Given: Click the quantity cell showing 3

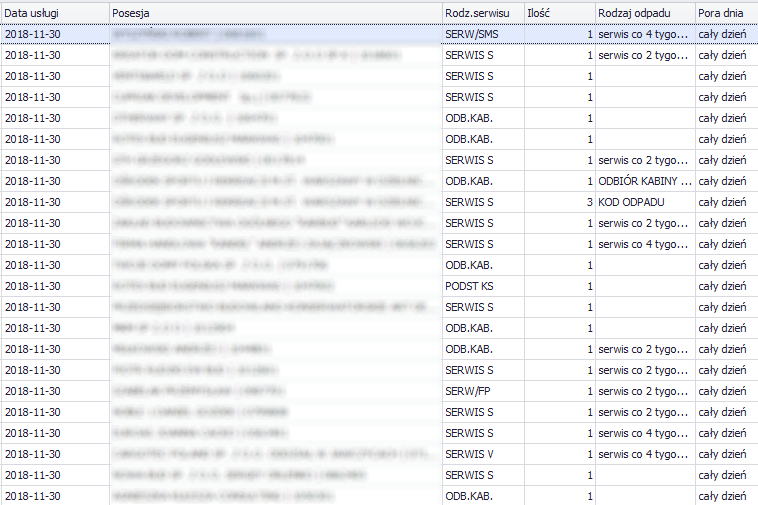Looking at the screenshot, I should coord(559,202).
